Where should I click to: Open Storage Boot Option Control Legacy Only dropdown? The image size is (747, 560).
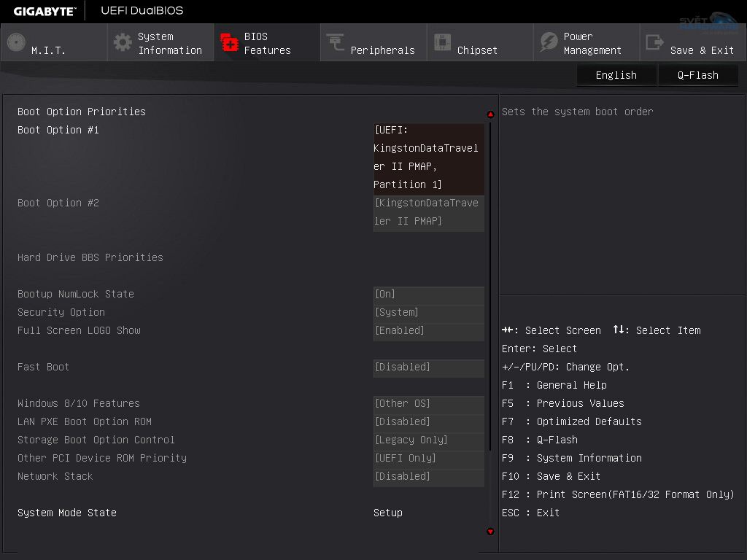[428, 440]
